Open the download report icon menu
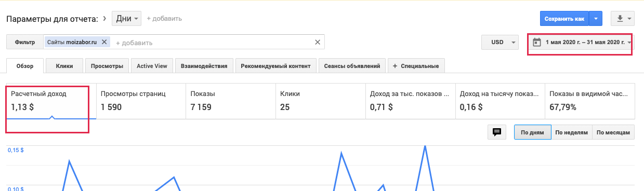 click(x=623, y=19)
